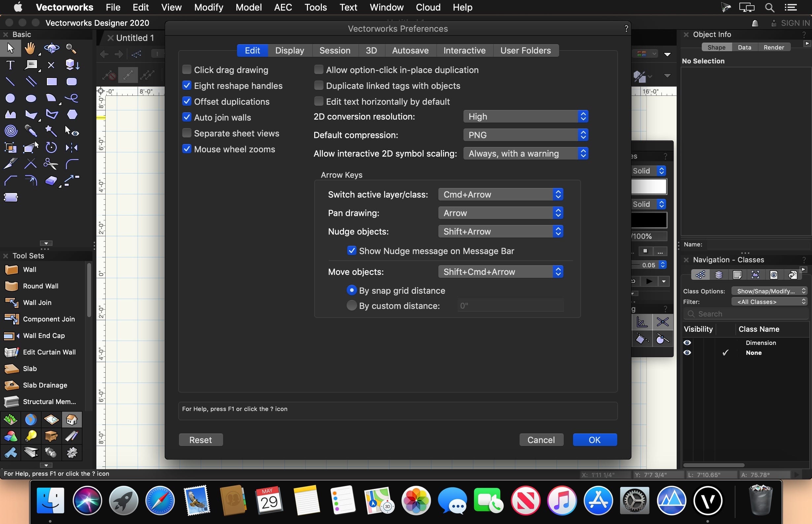Select the Zoom magnifier tool
Image resolution: width=812 pixels, height=524 pixels.
(71, 48)
